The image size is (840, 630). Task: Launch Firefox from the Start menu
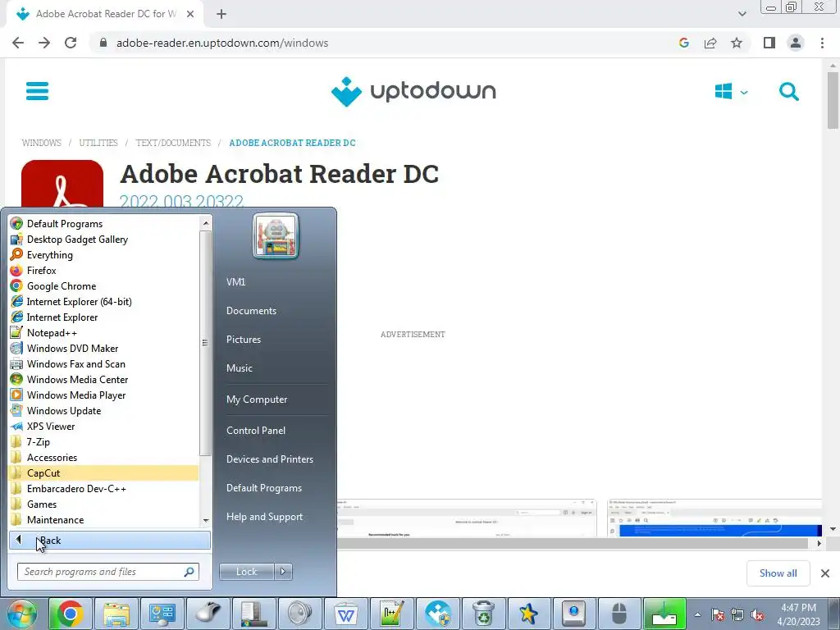[x=104, y=271]
